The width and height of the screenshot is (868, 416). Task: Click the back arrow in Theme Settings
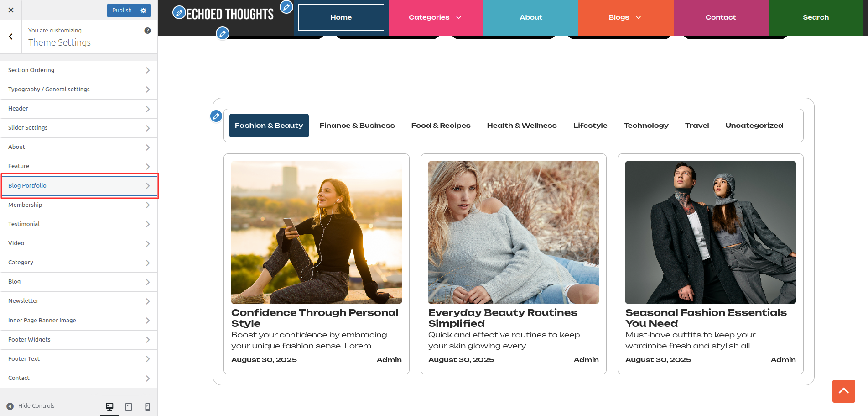[11, 37]
